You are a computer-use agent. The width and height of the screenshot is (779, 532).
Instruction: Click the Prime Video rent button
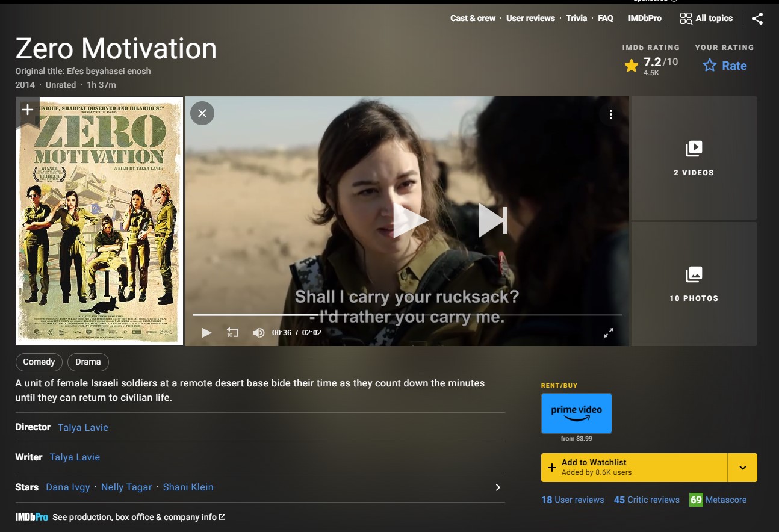point(576,413)
